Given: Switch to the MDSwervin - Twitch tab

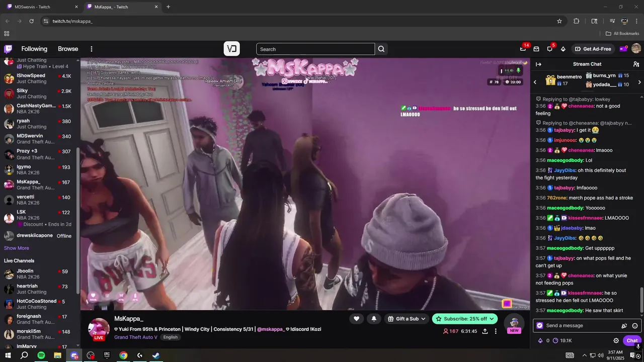Looking at the screenshot, I should 42,7.
